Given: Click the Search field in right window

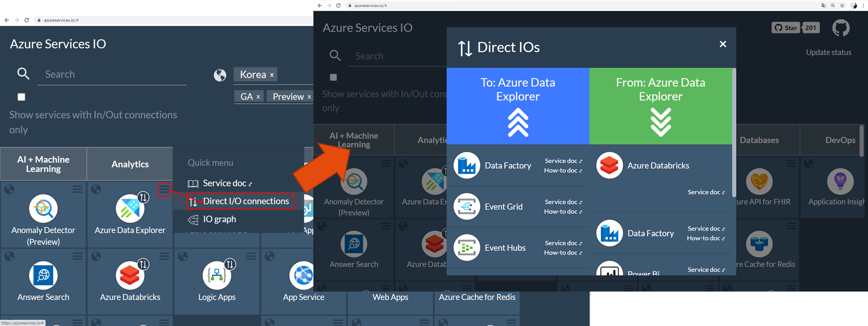Looking at the screenshot, I should tap(397, 56).
